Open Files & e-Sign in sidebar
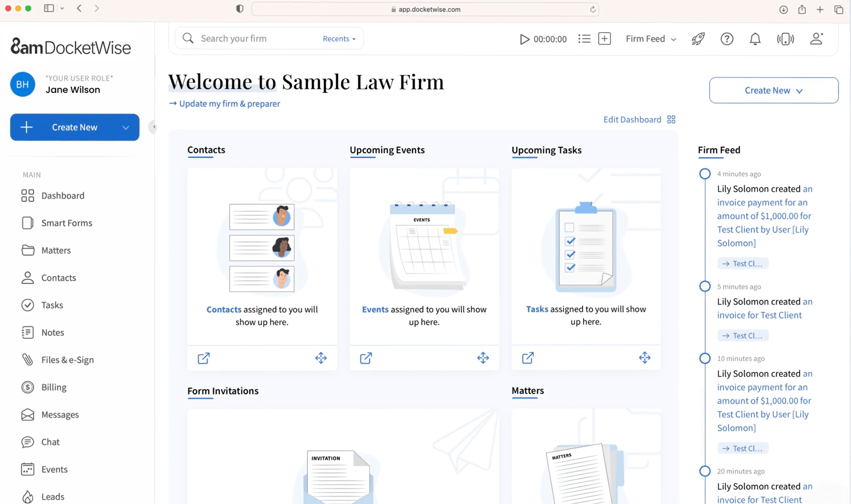 click(58, 360)
